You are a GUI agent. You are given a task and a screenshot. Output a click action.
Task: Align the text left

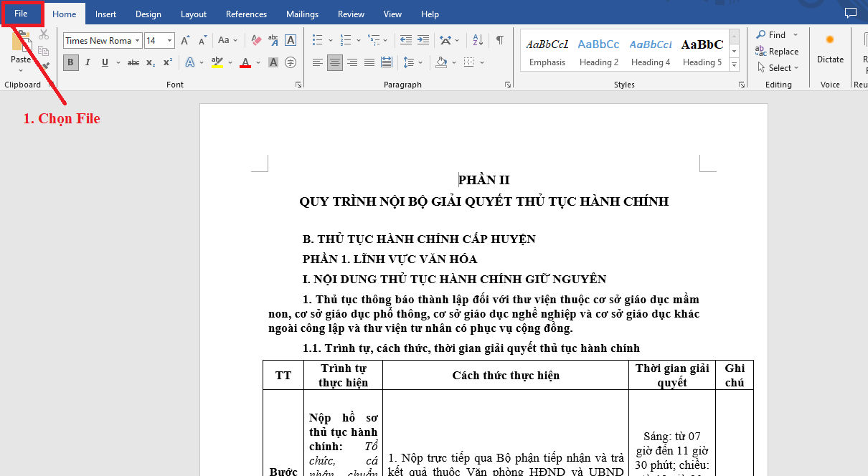(318, 62)
